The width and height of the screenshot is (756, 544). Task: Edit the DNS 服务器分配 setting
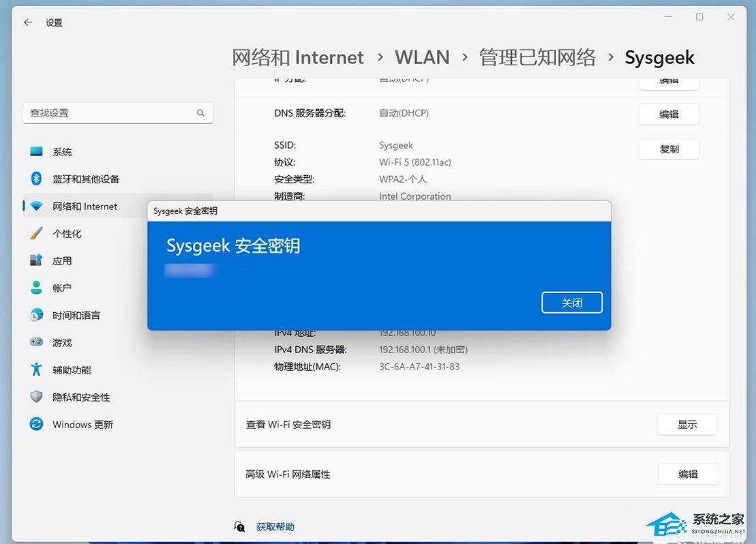click(669, 114)
